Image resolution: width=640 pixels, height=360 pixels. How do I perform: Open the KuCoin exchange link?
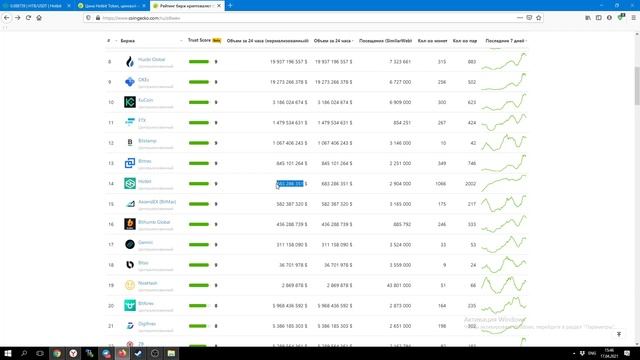[x=145, y=100]
